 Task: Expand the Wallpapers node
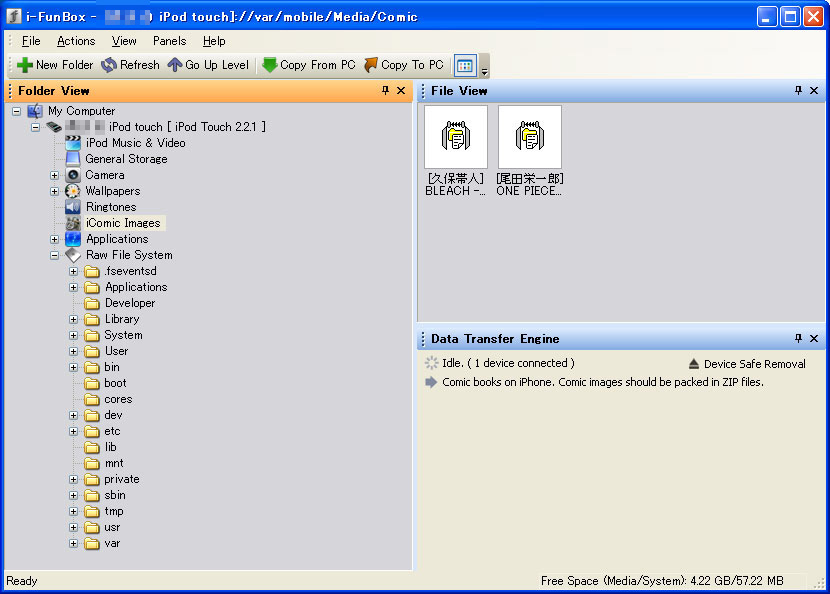coord(54,191)
